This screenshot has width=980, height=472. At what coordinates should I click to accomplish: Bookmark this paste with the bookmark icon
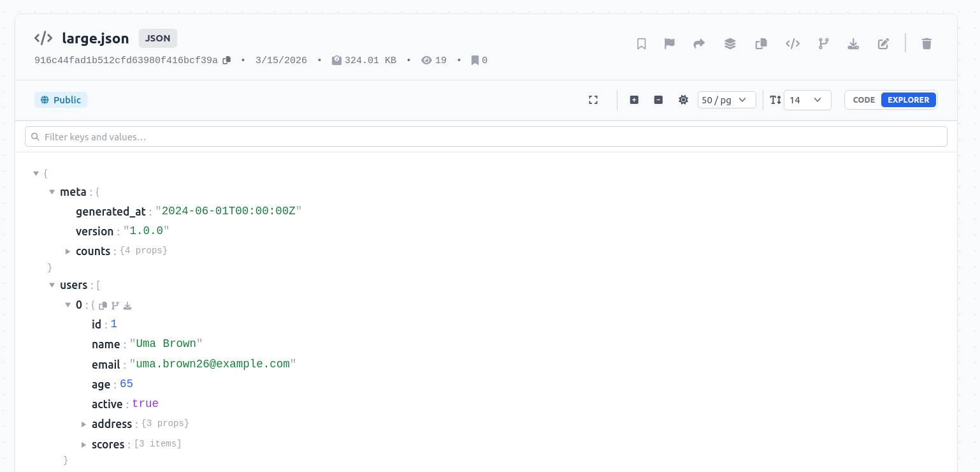642,43
